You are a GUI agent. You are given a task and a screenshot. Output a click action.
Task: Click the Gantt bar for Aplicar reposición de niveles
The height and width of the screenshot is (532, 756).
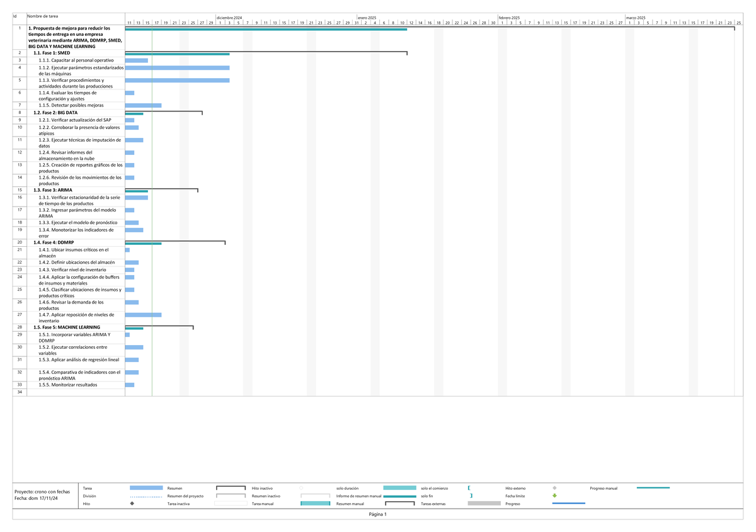[144, 315]
